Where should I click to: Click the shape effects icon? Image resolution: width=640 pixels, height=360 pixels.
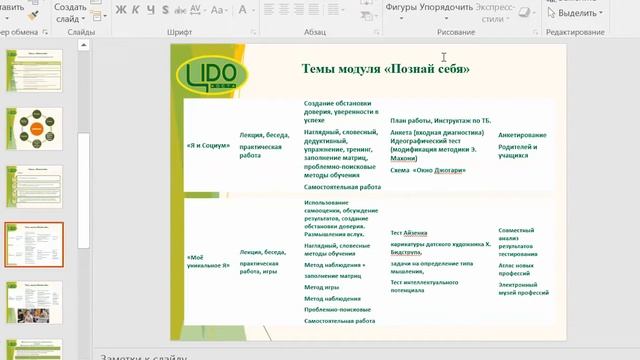pyautogui.click(x=524, y=12)
